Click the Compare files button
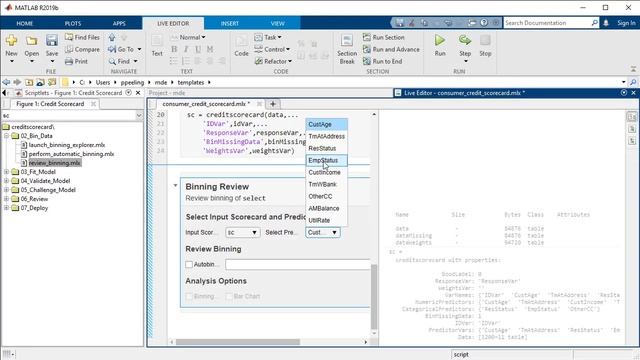Image resolution: width=640 pixels, height=360 pixels. click(82, 49)
